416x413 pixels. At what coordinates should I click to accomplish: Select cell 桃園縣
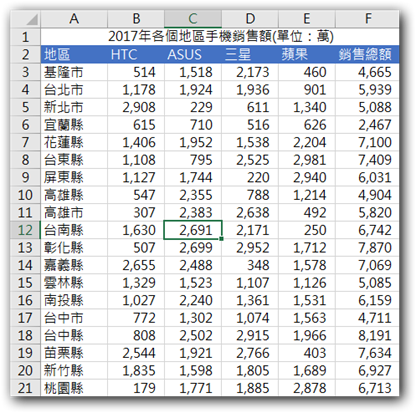(x=74, y=388)
